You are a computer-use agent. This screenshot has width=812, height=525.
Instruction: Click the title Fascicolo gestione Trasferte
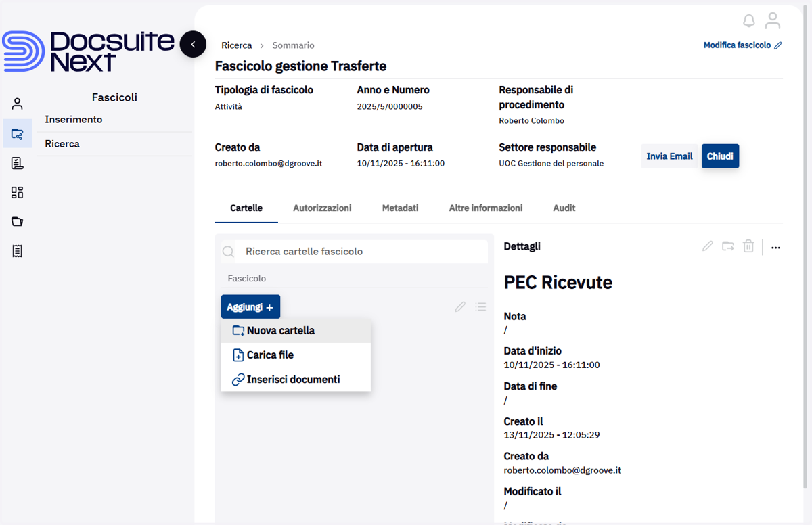300,66
